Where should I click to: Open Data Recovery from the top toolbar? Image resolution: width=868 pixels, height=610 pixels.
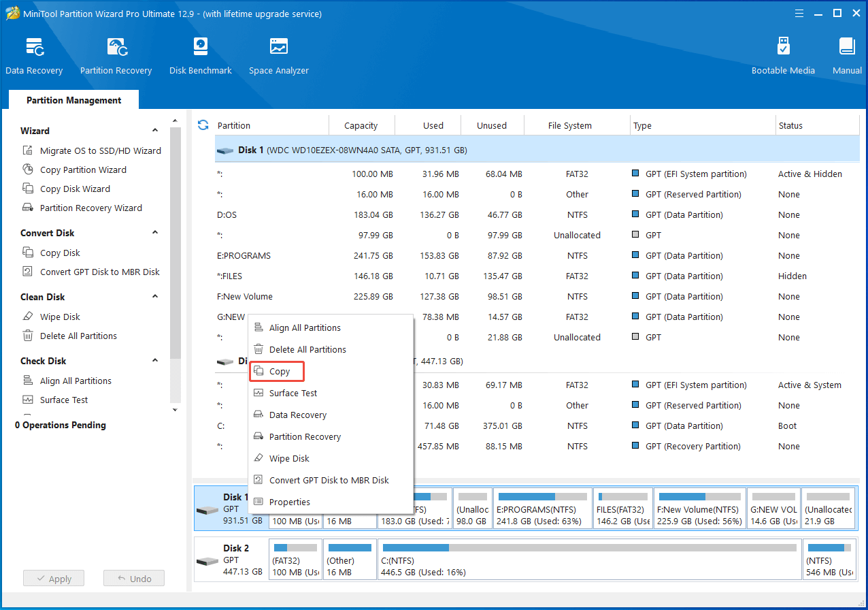34,56
